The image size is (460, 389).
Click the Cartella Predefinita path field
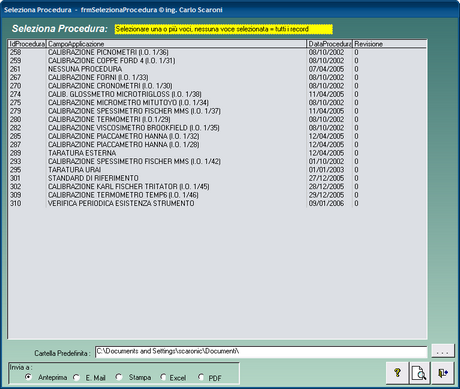261,352
